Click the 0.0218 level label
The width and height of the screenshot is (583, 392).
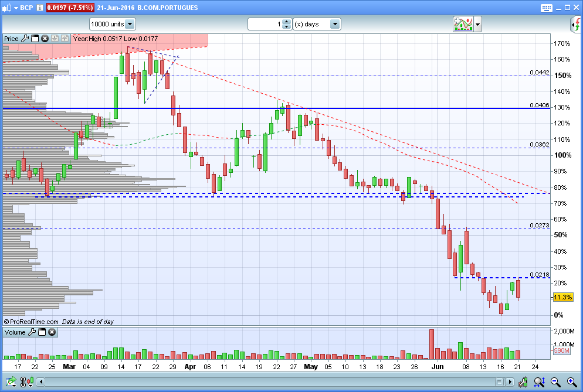pyautogui.click(x=540, y=275)
